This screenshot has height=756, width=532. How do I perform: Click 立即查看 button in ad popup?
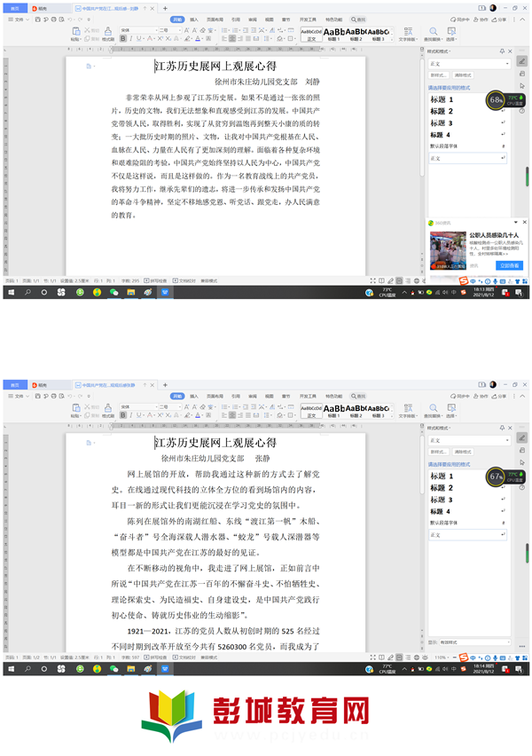coord(509,265)
